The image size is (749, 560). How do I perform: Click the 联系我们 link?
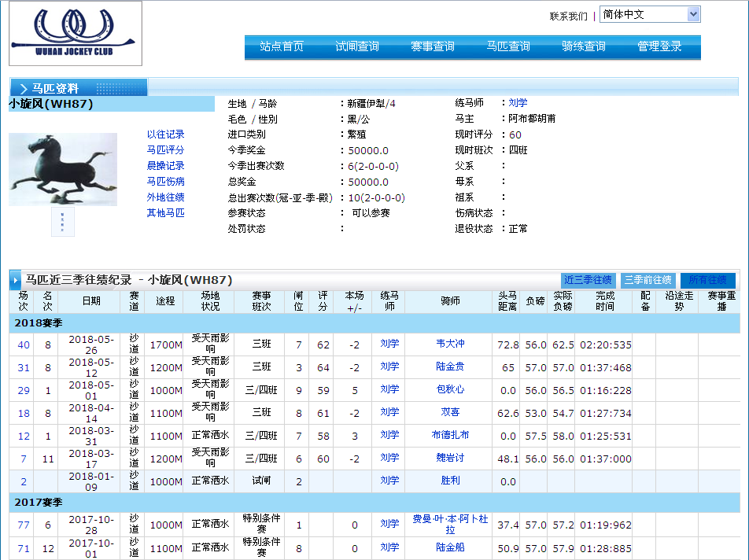pos(568,16)
